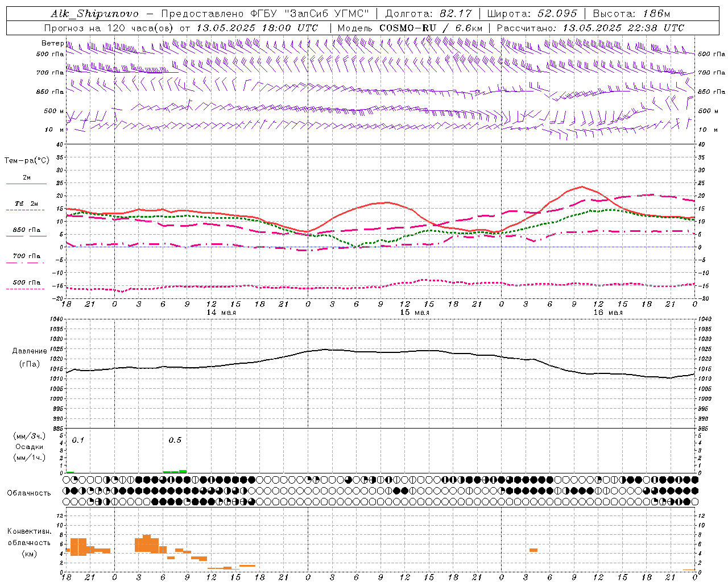The image size is (728, 582).
Task: Click the green precipitation bar beneath 0.5
Action: click(175, 471)
